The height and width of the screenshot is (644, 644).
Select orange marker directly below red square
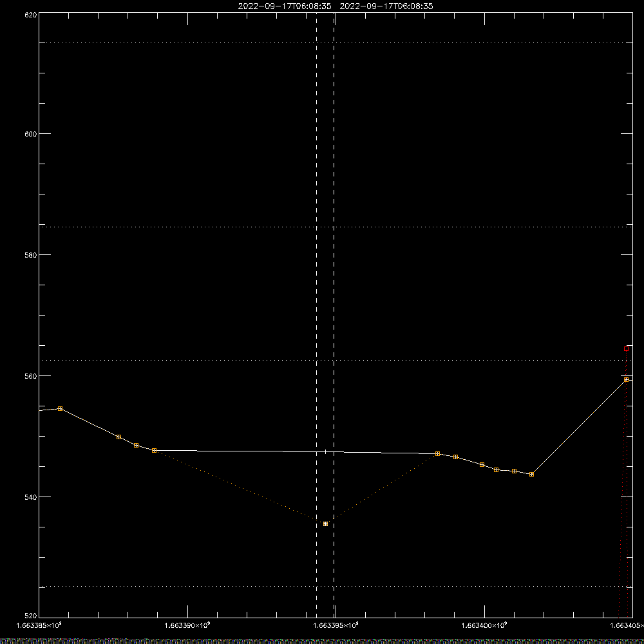point(626,379)
